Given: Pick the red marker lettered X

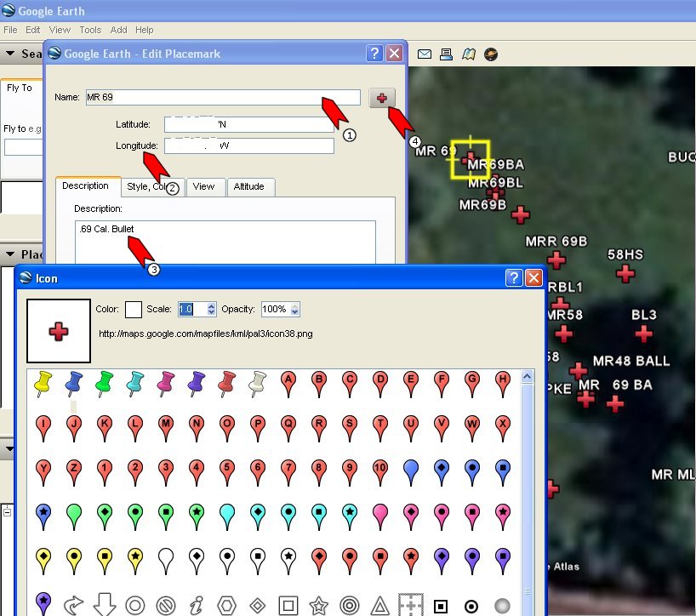Looking at the screenshot, I should click(x=503, y=429).
